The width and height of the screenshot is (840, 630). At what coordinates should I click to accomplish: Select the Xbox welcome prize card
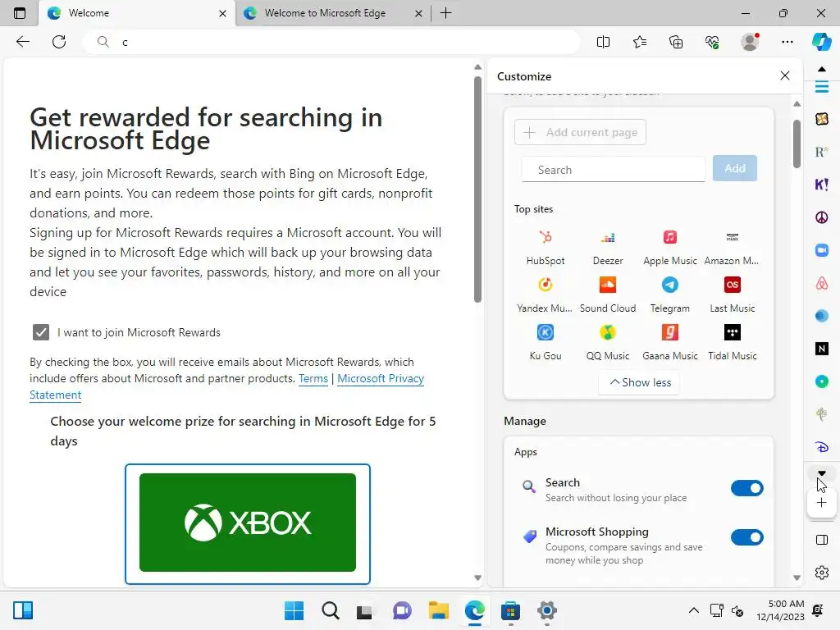coord(248,524)
